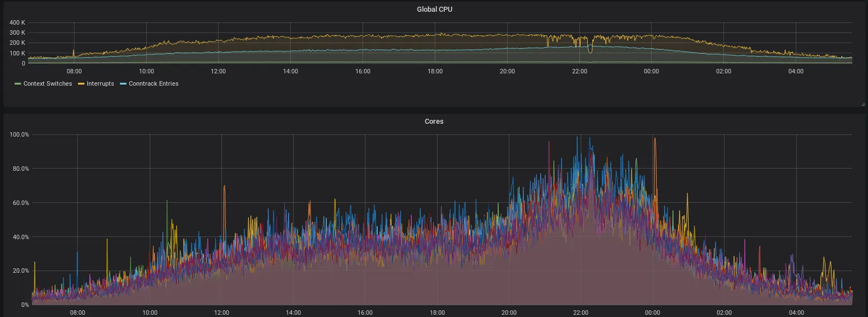Click the blue Conntrack Entries color swatch

click(123, 84)
